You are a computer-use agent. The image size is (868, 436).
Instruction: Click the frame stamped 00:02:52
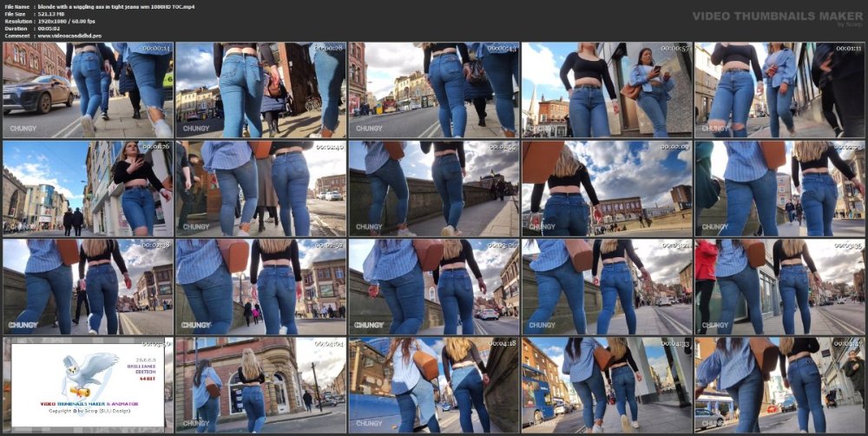tap(261, 287)
